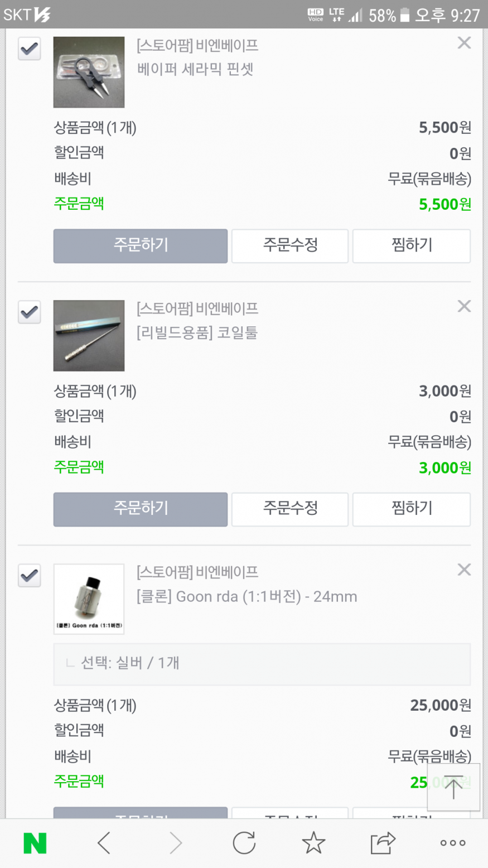Tap 찜하기 for the 코일툴

tap(412, 509)
